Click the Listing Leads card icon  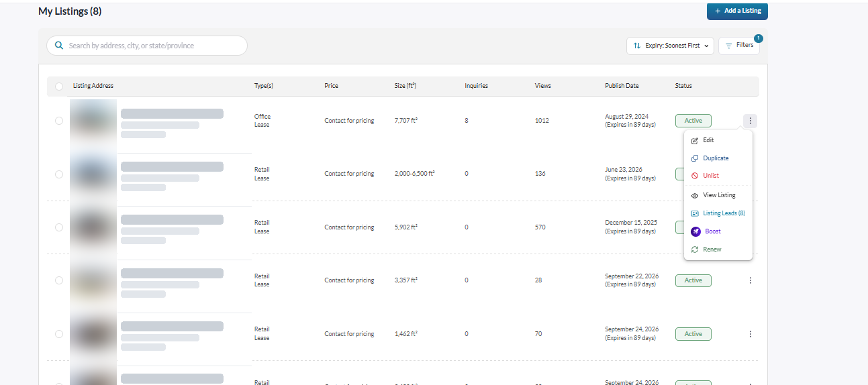(x=695, y=213)
